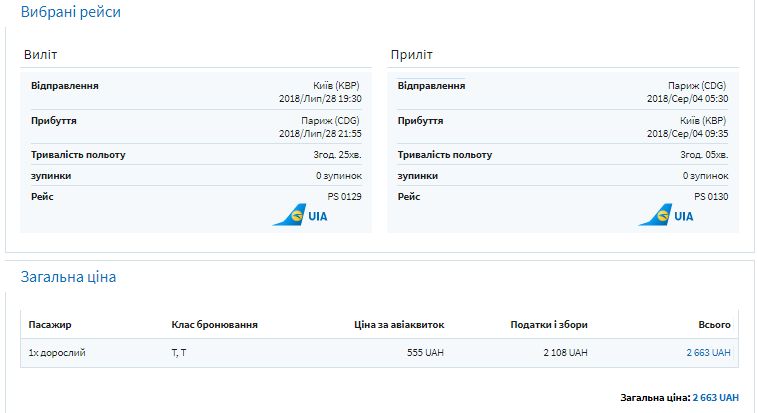Image resolution: width=757 pixels, height=413 pixels.
Task: Click the Клас бронювання column header
Action: point(214,325)
